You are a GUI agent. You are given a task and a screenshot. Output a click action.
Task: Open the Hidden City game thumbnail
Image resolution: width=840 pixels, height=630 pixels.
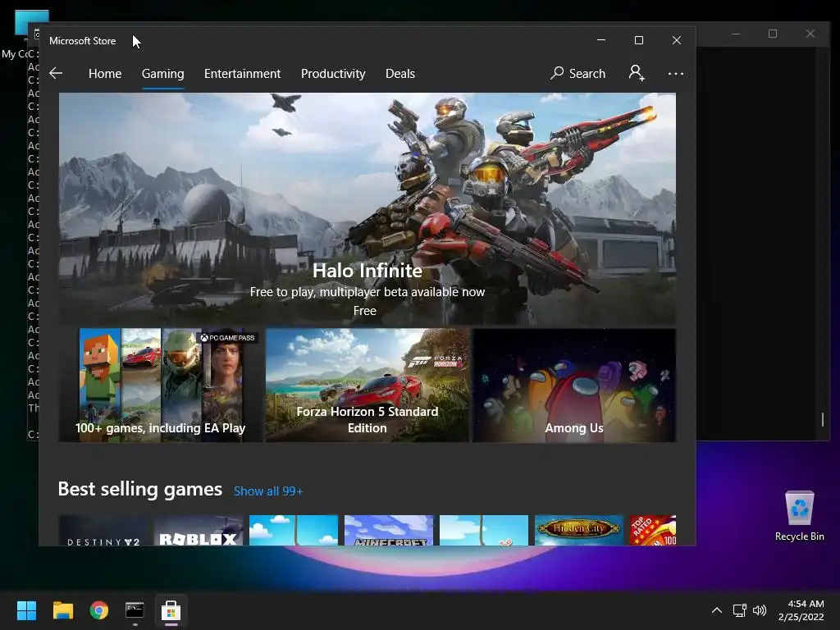coord(579,531)
